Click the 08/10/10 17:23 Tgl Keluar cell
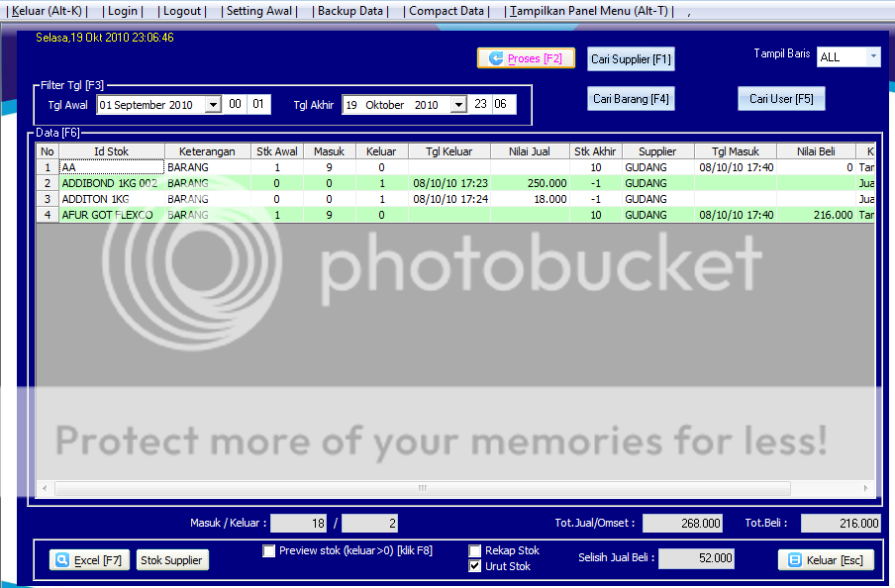Image resolution: width=895 pixels, height=588 pixels. (x=449, y=183)
